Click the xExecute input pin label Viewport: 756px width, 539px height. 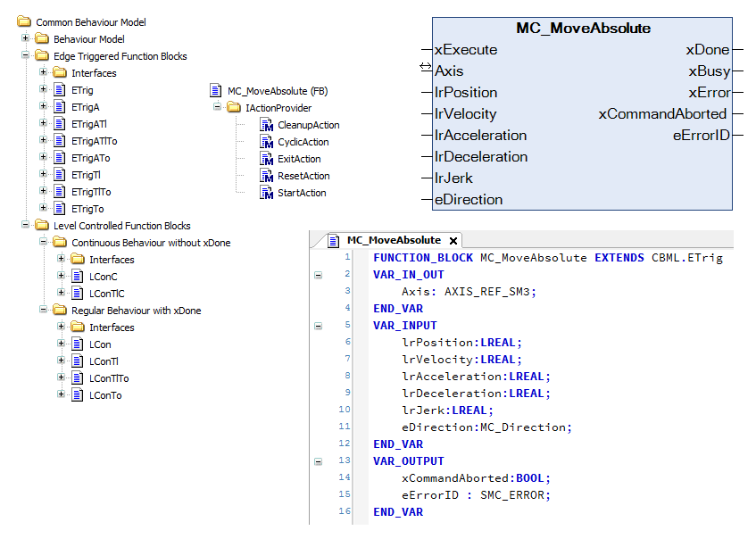click(465, 50)
